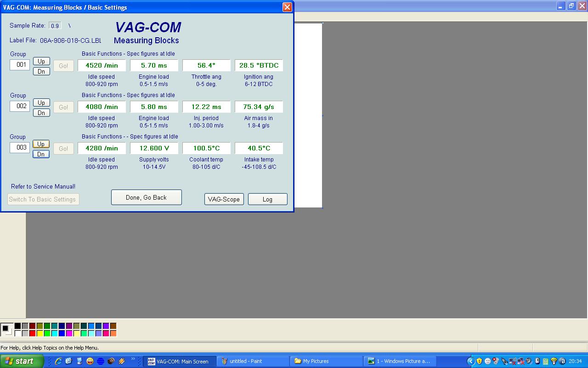Switch to untitled - Paint taskbar button
Image resolution: width=588 pixels, height=368 pixels.
tap(253, 361)
